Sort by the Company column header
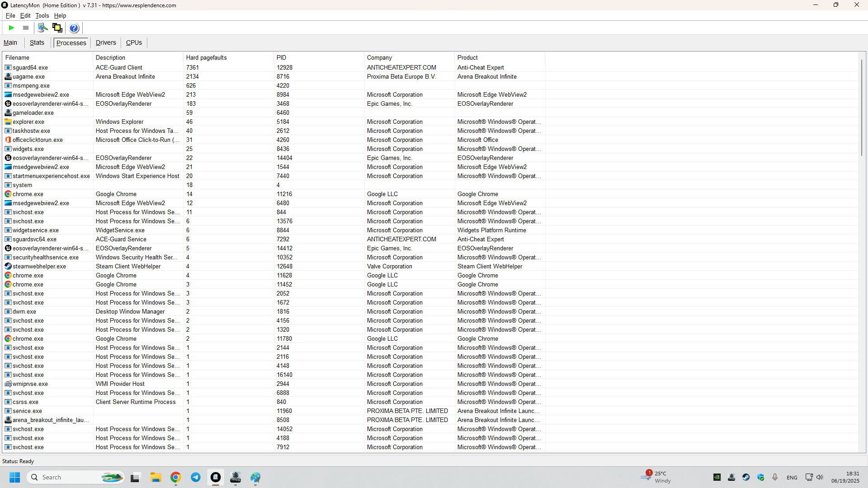 pyautogui.click(x=409, y=57)
